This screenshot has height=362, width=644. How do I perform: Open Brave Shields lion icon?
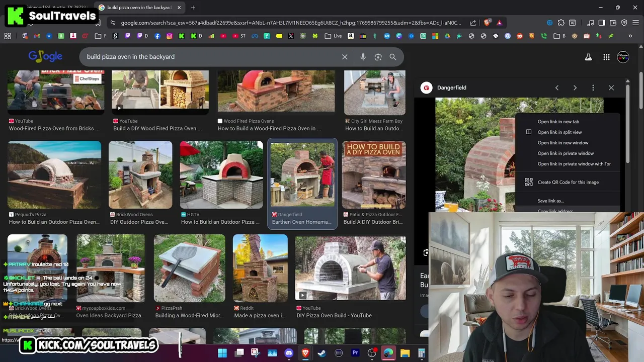tap(487, 23)
